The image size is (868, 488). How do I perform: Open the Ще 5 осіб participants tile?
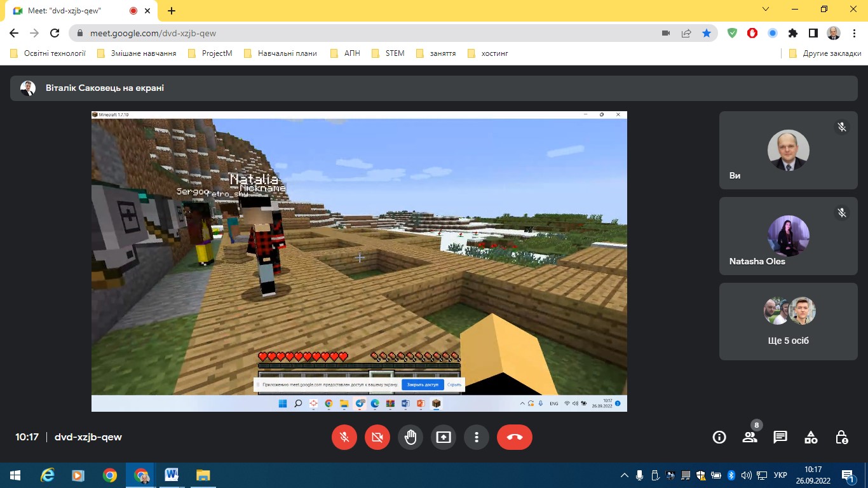pos(789,322)
